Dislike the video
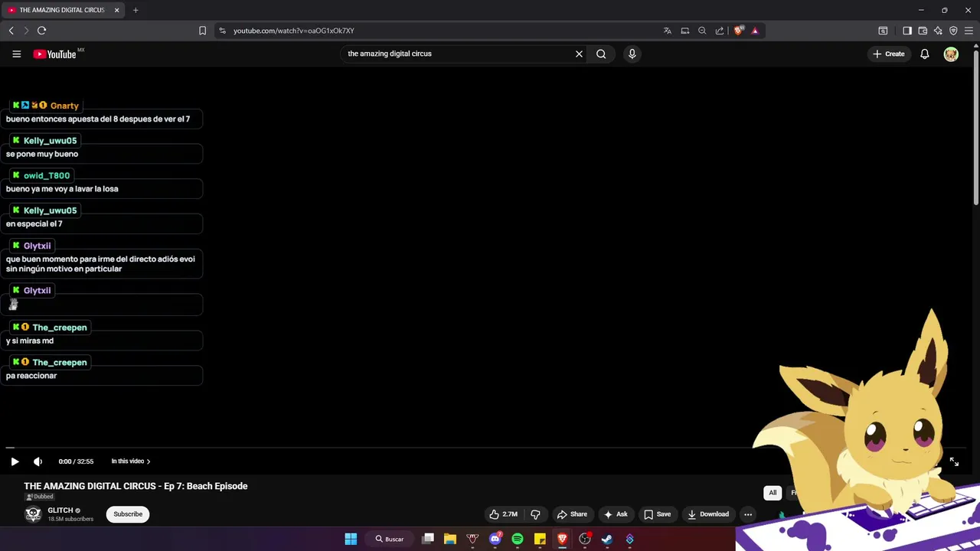 click(x=536, y=514)
